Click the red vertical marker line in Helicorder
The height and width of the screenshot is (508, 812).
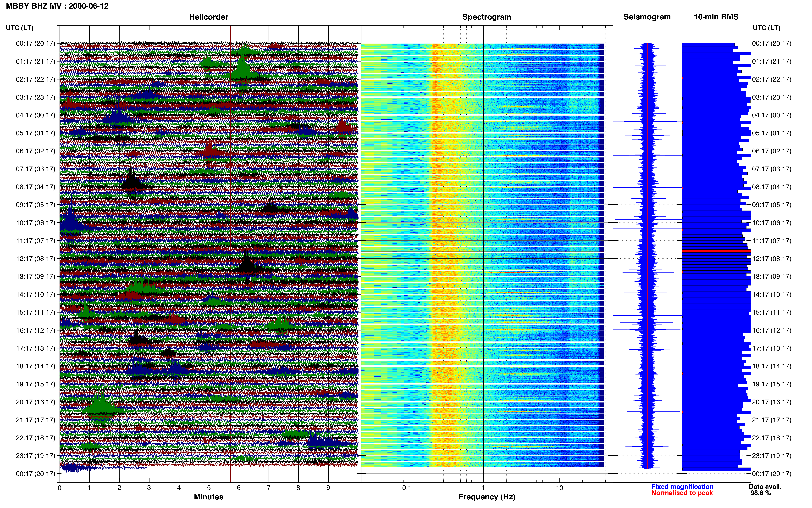click(230, 254)
